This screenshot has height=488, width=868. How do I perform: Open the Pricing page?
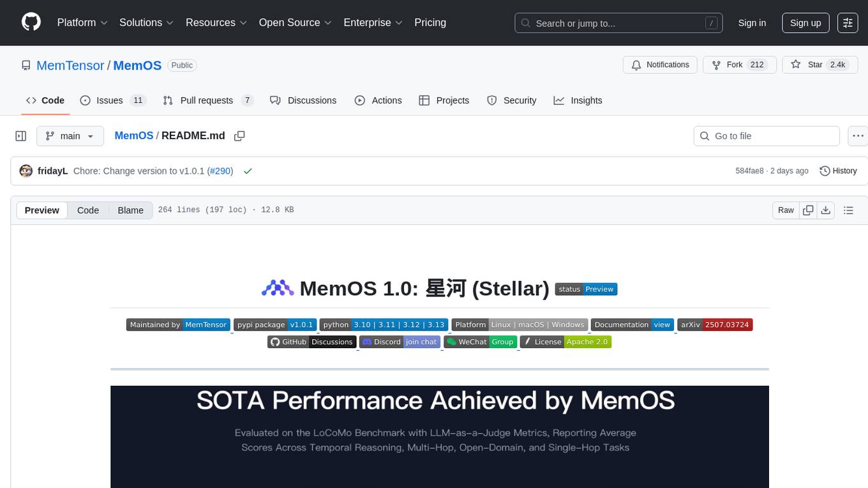pyautogui.click(x=430, y=22)
